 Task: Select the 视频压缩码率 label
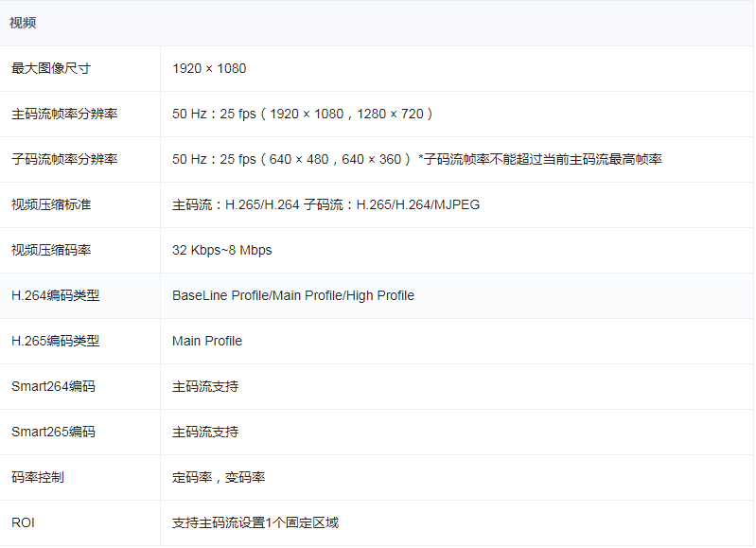[x=51, y=250]
